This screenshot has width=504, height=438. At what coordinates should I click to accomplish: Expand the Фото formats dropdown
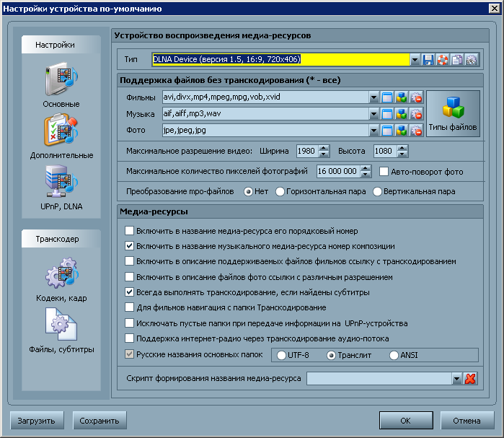[x=373, y=130]
